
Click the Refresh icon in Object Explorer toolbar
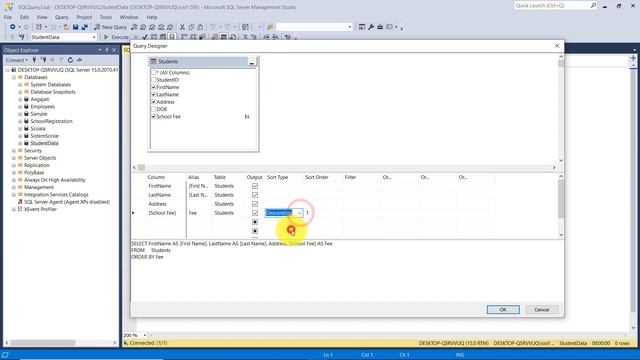click(x=70, y=60)
